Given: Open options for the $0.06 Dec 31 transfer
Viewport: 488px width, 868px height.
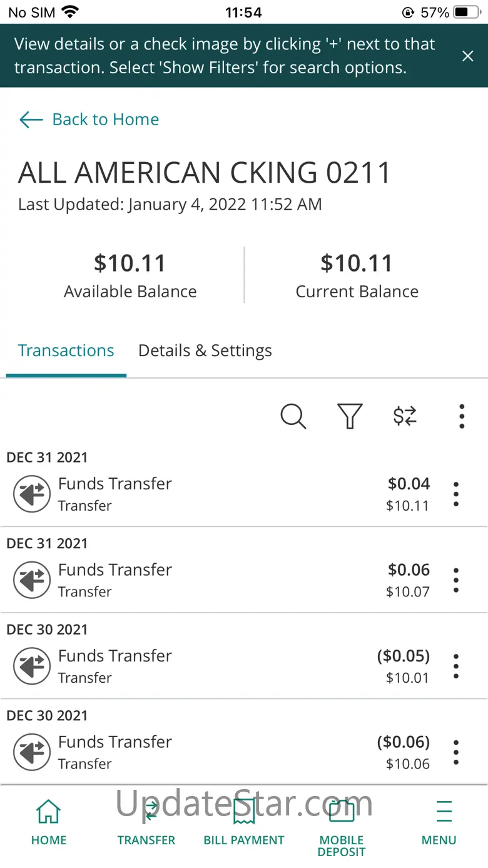Looking at the screenshot, I should coord(456,580).
